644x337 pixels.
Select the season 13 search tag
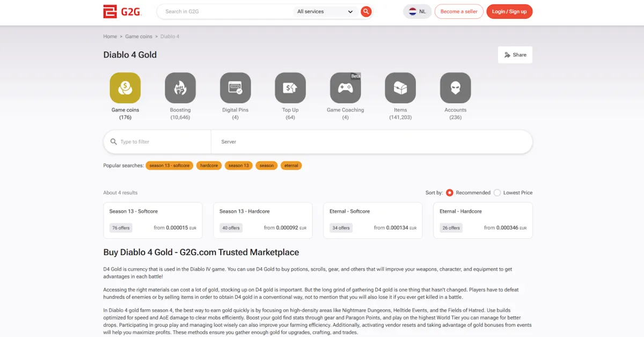pos(239,165)
